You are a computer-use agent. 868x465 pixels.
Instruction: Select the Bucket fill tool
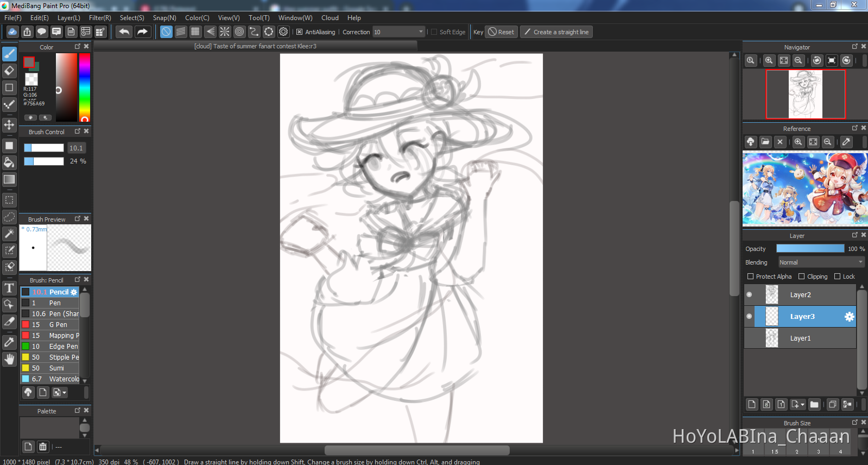tap(9, 162)
